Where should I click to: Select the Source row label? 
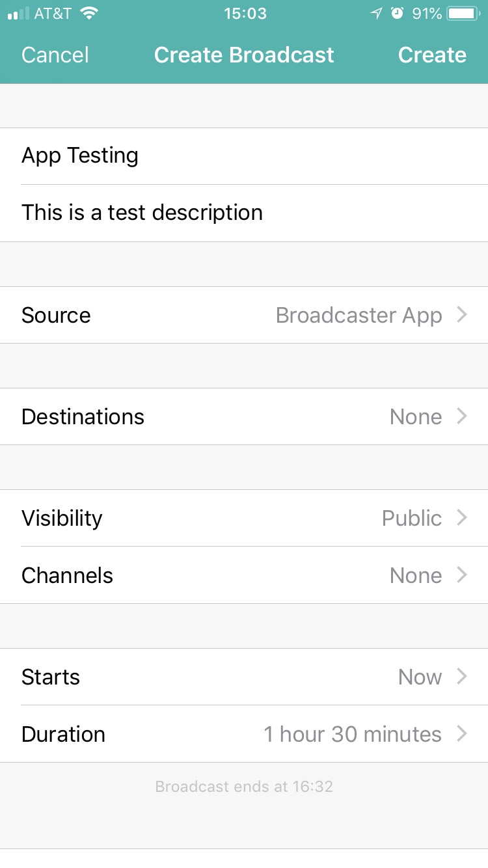point(56,315)
